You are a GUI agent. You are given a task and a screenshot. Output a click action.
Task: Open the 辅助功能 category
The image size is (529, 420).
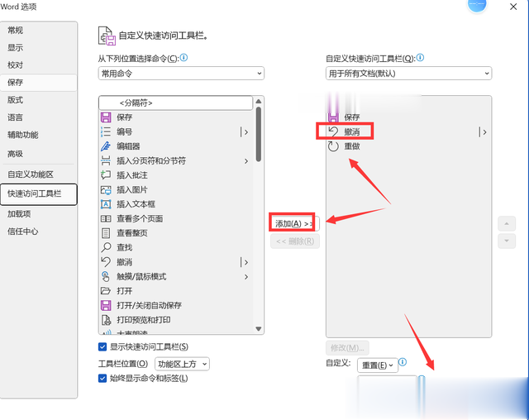39,135
